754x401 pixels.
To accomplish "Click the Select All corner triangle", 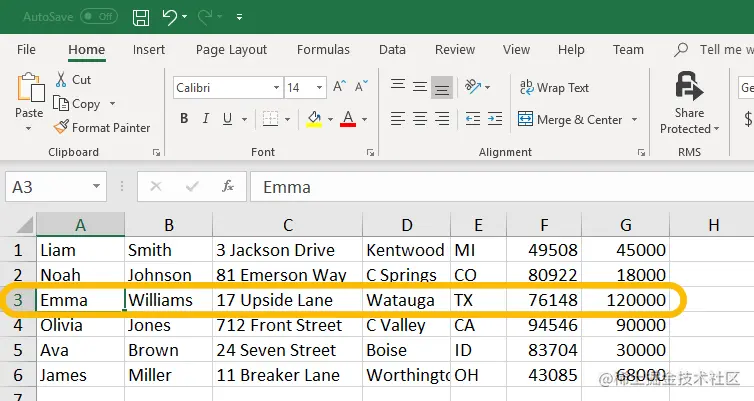I will pos(23,225).
